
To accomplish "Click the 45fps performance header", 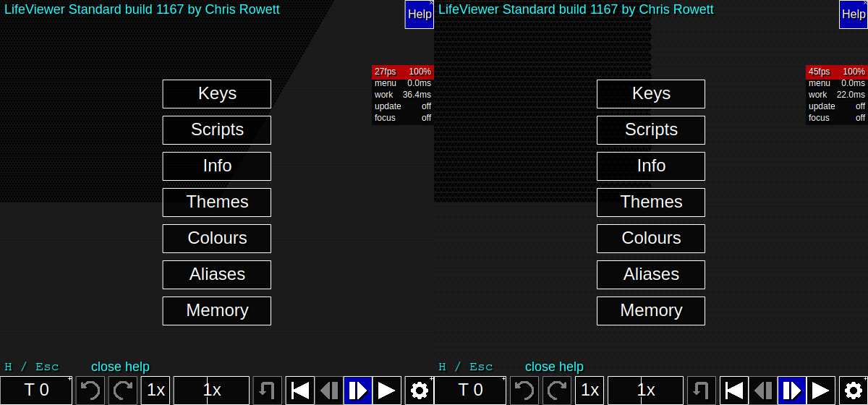I will click(x=837, y=72).
